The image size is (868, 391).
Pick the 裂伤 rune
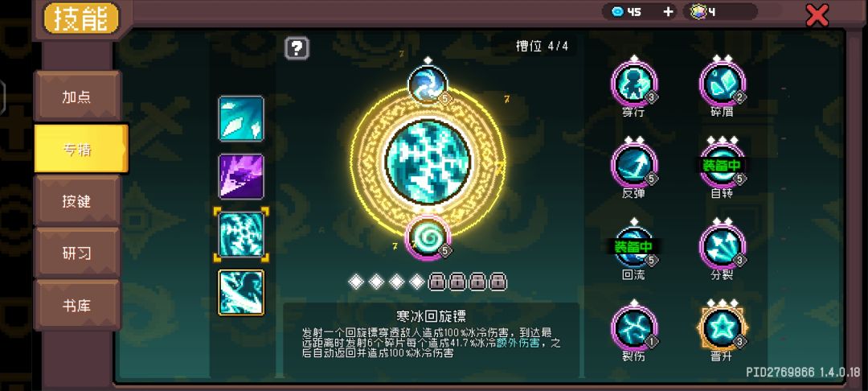click(634, 328)
